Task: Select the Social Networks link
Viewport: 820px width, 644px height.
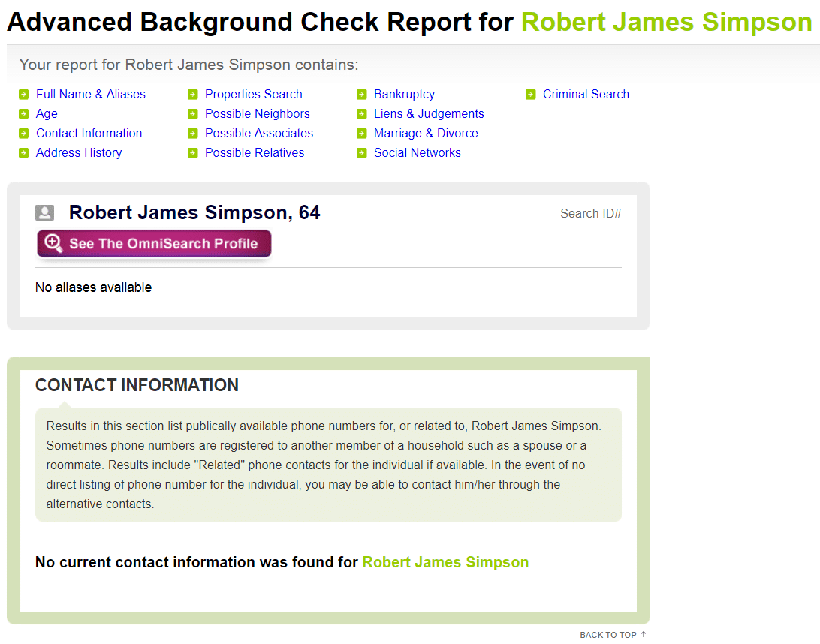Action: tap(417, 152)
